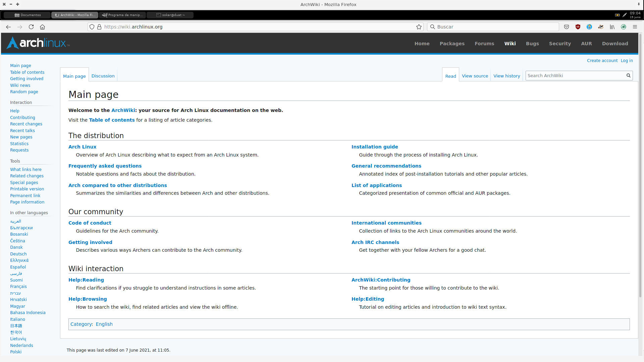Switch language to Español

[18, 267]
